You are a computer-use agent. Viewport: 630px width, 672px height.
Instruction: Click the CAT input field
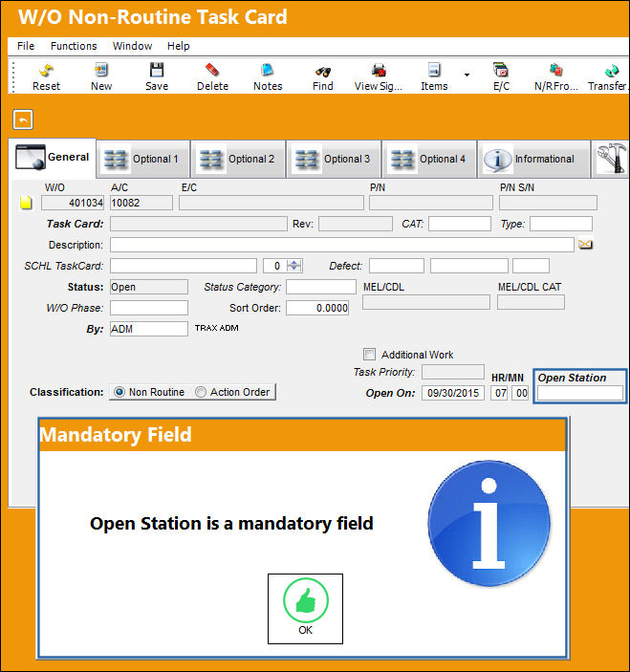coord(460,224)
